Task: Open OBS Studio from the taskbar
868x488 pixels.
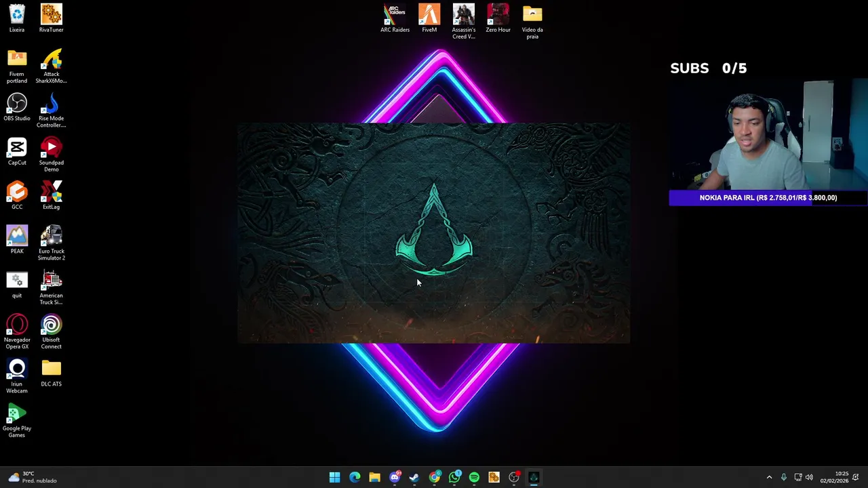Action: coord(514,477)
